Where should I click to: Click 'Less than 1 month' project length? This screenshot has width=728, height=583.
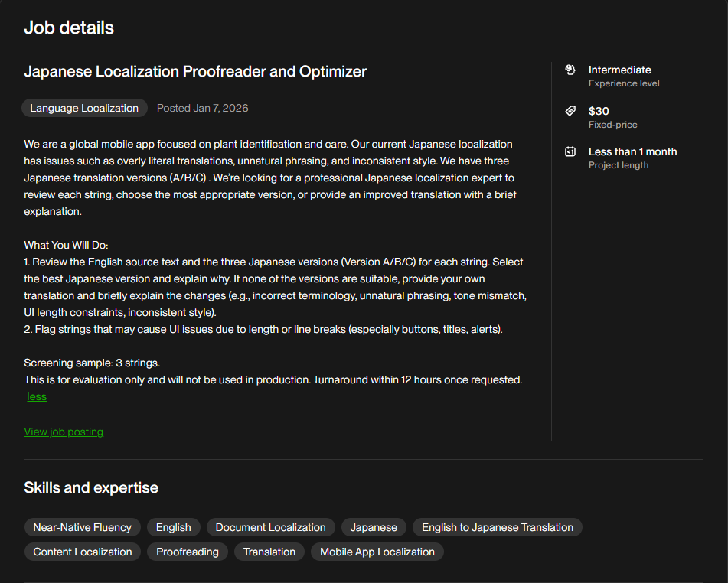click(632, 151)
